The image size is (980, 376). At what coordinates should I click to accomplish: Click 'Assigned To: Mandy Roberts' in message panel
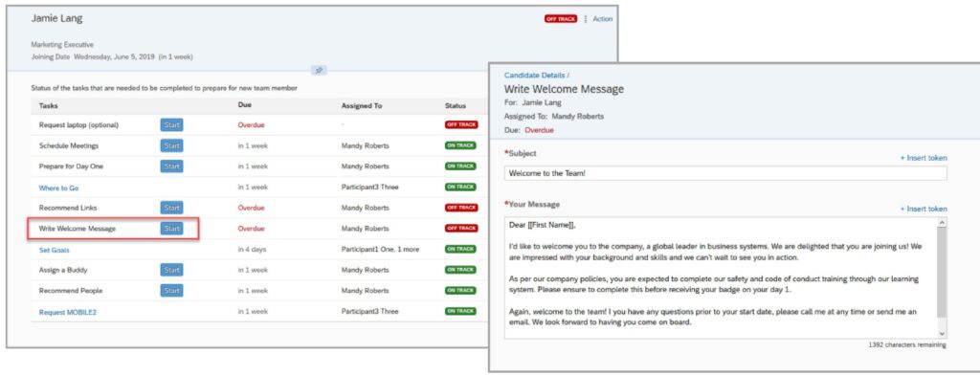pos(554,116)
